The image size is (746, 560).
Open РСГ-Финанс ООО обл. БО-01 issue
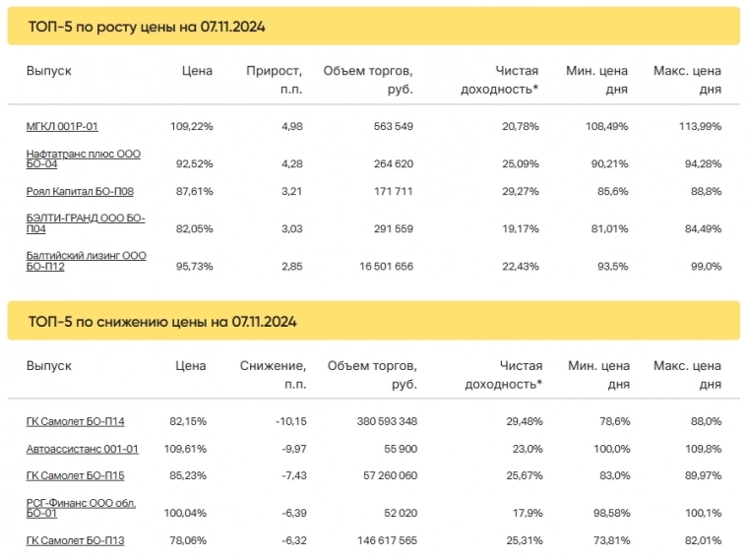(x=81, y=508)
